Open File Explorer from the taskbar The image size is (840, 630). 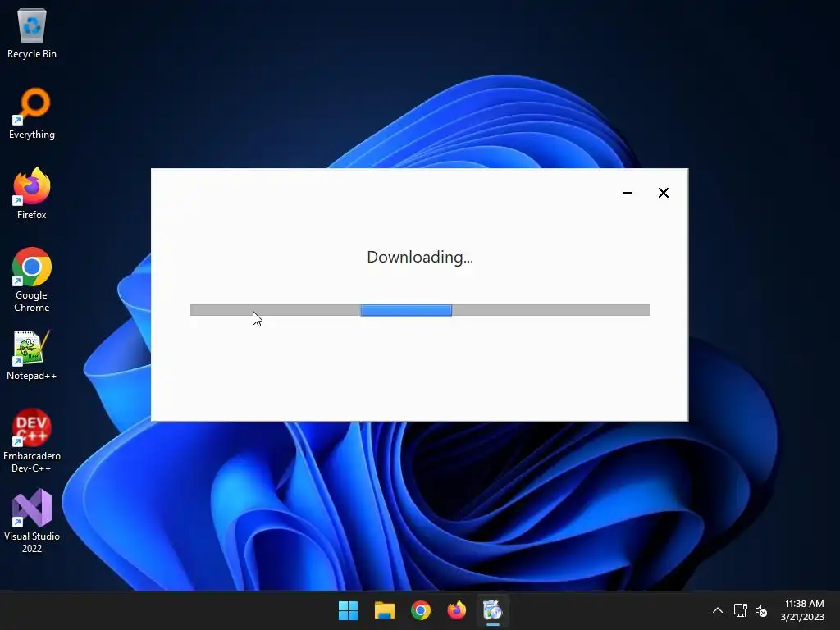pos(385,610)
